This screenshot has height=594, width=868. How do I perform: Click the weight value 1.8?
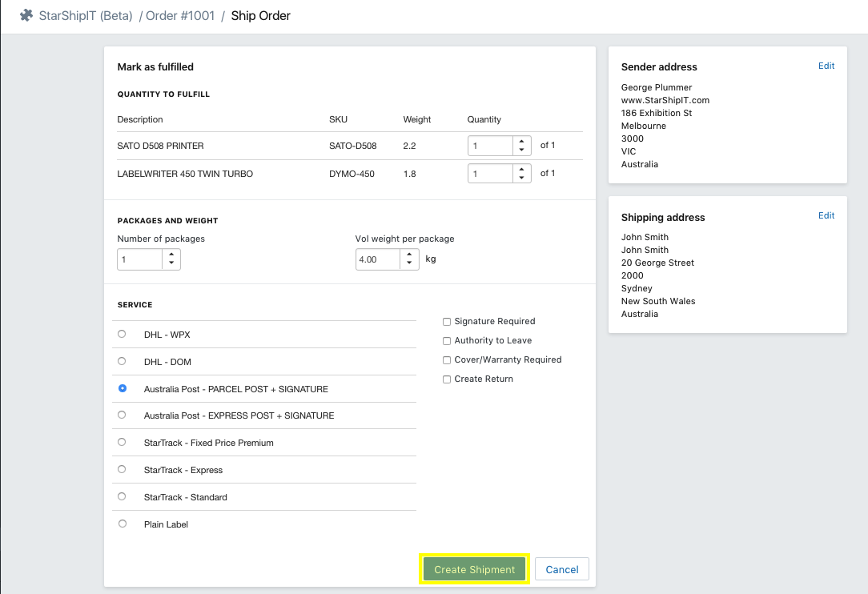[409, 174]
